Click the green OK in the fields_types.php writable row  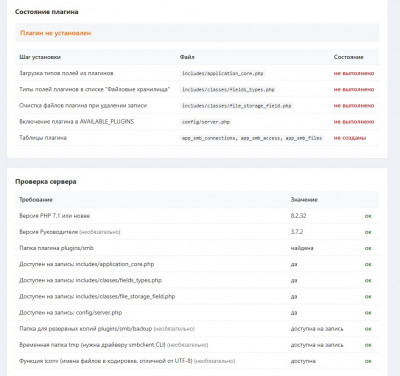tap(368, 281)
